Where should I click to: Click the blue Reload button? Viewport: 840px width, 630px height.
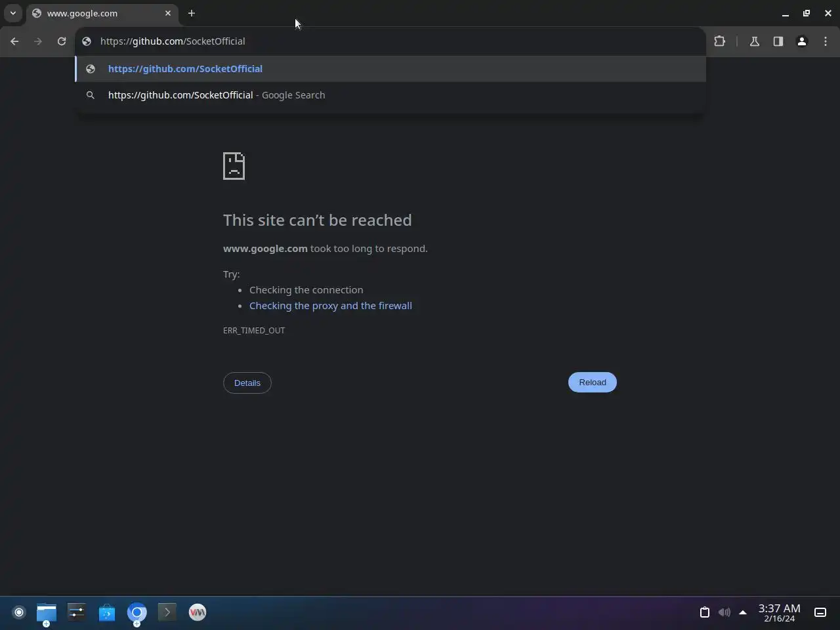coord(593,383)
